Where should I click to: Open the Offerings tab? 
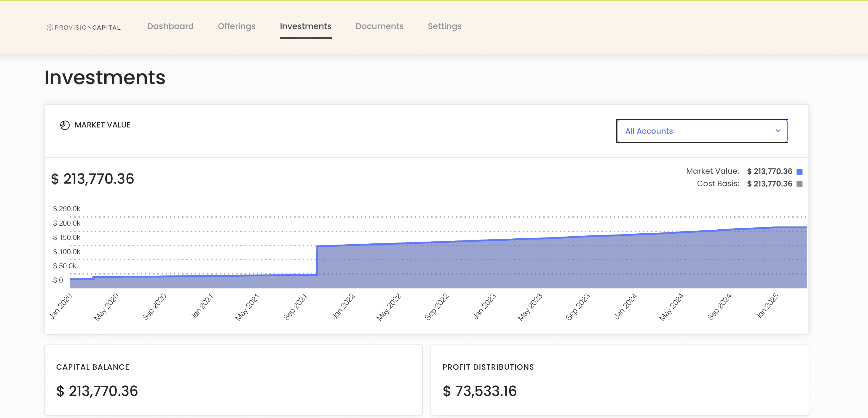[x=237, y=26]
